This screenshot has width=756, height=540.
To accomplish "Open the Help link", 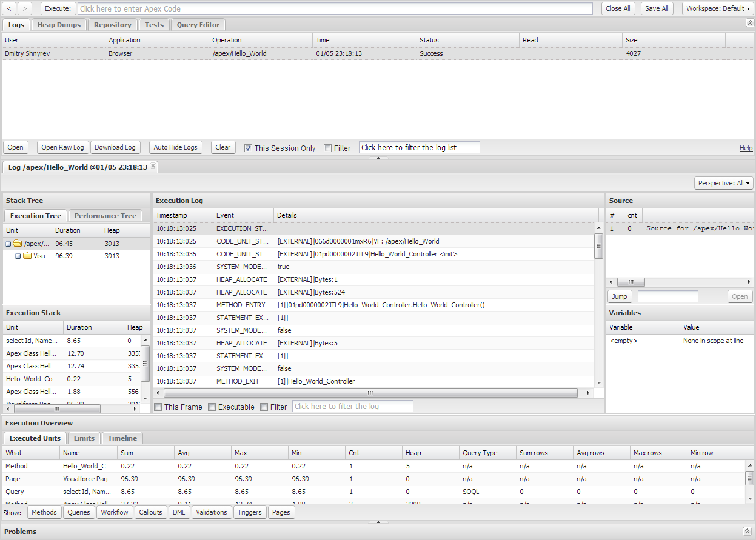I will click(x=746, y=148).
